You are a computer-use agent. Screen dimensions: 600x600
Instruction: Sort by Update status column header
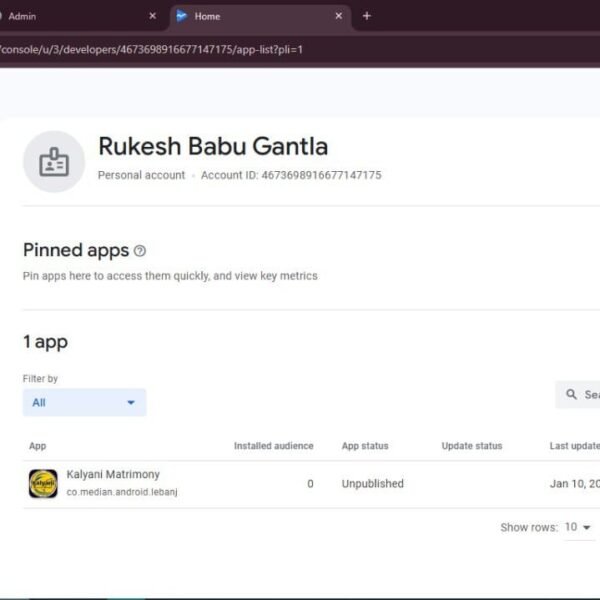coord(472,446)
